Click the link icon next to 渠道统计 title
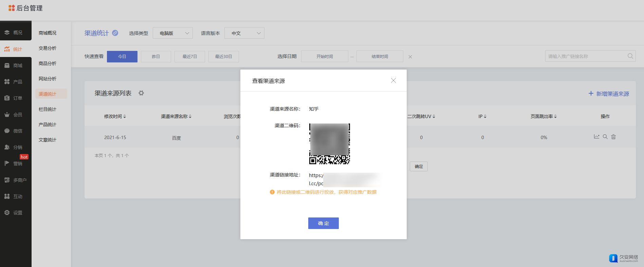The height and width of the screenshot is (267, 644). tap(115, 33)
